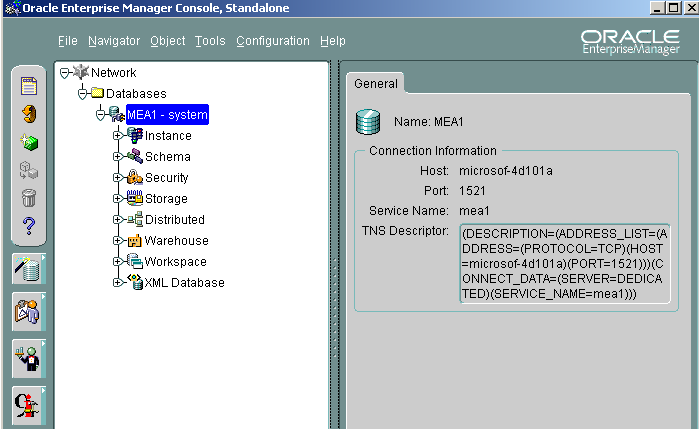The width and height of the screenshot is (699, 429).
Task: Select the Instance tree item
Action: point(168,136)
